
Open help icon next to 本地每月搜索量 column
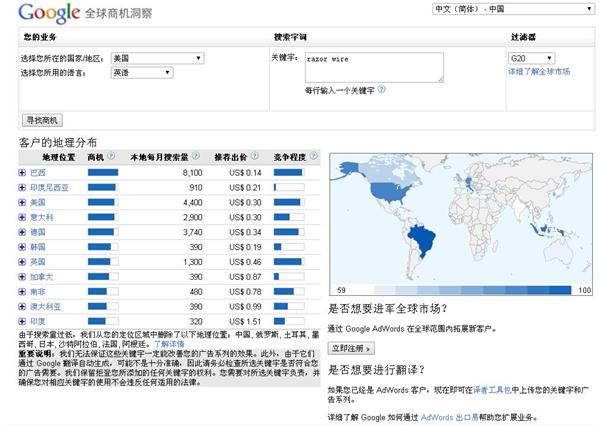coord(196,156)
